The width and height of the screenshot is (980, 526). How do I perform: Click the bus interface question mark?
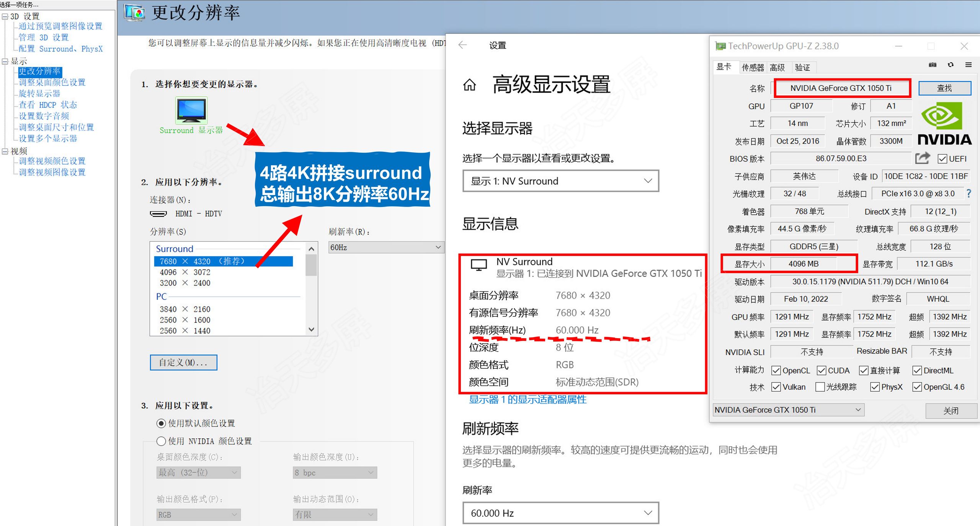click(x=969, y=194)
